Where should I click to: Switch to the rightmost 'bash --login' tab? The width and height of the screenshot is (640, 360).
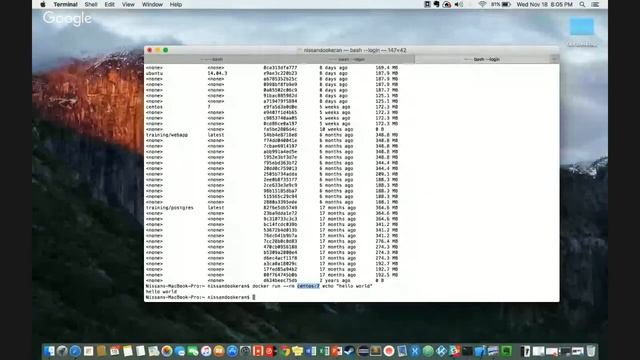tap(482, 59)
